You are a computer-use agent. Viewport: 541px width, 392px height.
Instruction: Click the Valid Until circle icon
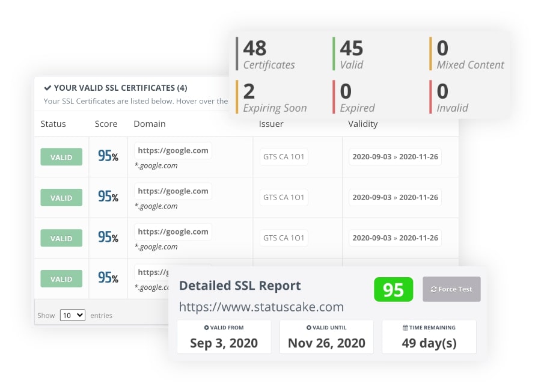tap(310, 328)
